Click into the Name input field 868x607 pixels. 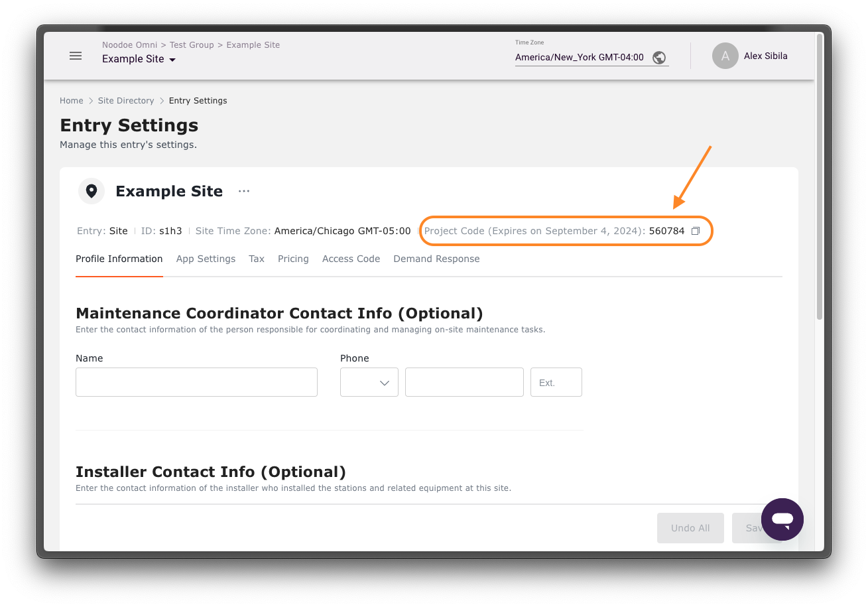tap(196, 383)
